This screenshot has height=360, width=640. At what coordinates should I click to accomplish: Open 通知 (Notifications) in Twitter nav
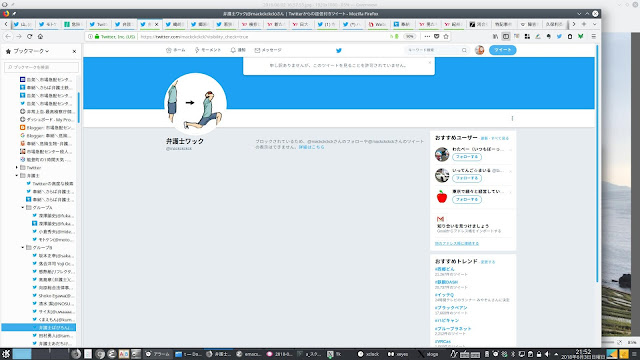point(238,50)
